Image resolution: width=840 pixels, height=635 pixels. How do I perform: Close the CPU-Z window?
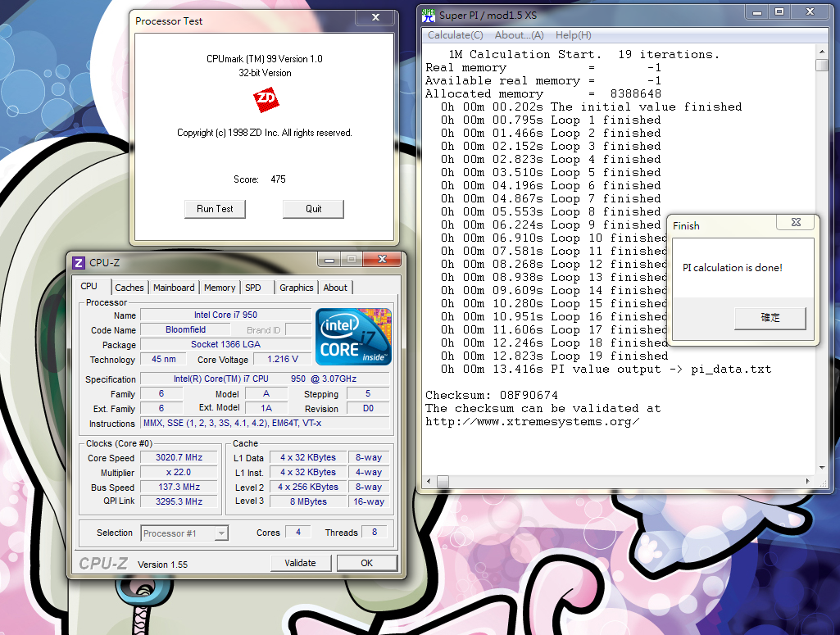(382, 260)
